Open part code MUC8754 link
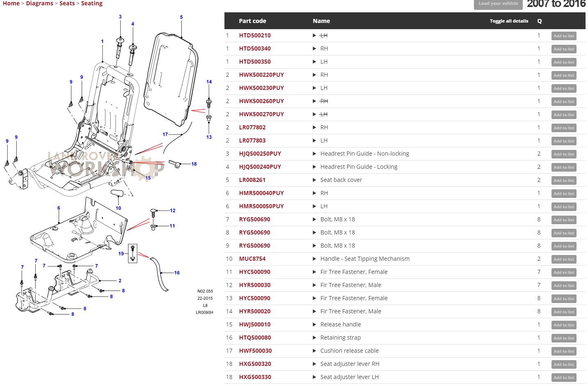This screenshot has height=386, width=588. pos(252,259)
